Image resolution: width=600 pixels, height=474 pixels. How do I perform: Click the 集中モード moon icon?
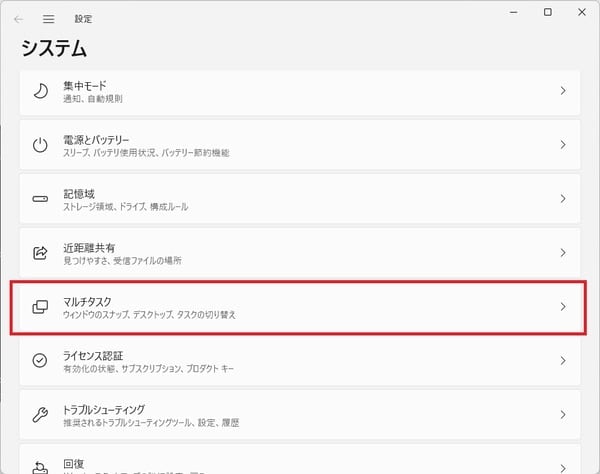coord(41,91)
